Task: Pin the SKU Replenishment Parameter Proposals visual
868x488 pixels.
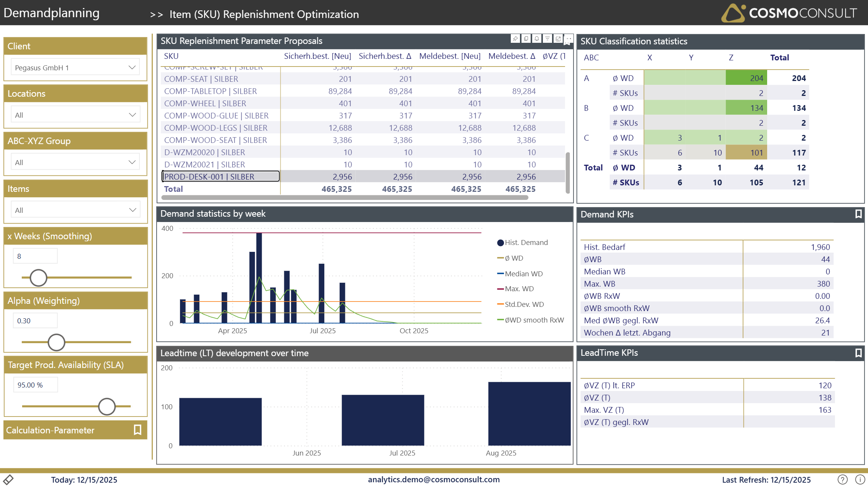Action: tap(515, 39)
